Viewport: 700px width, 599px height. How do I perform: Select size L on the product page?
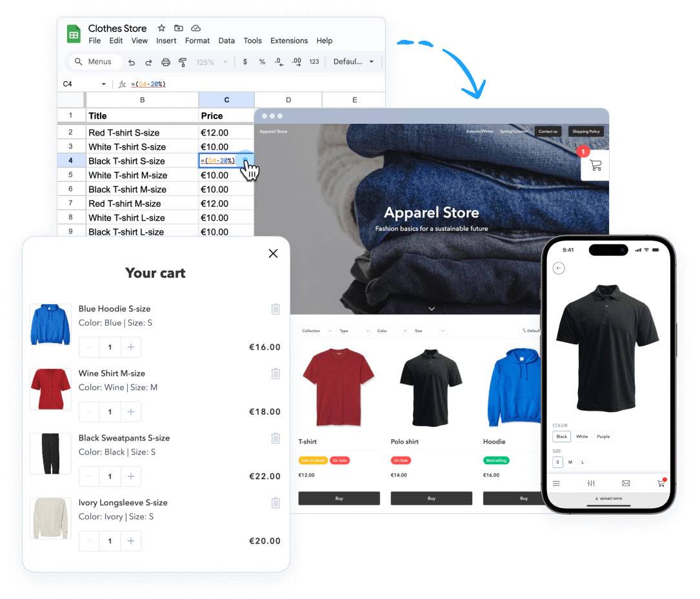582,462
